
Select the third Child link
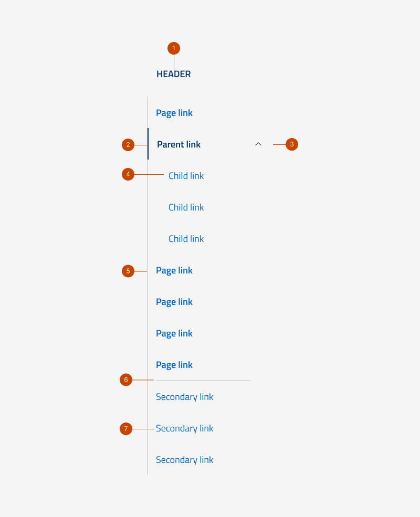tap(186, 239)
